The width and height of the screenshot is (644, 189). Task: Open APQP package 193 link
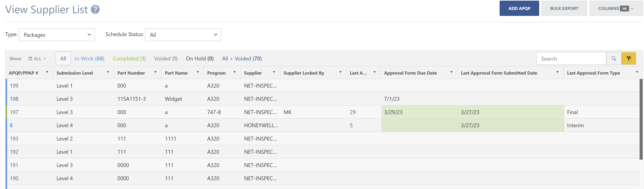(14, 139)
